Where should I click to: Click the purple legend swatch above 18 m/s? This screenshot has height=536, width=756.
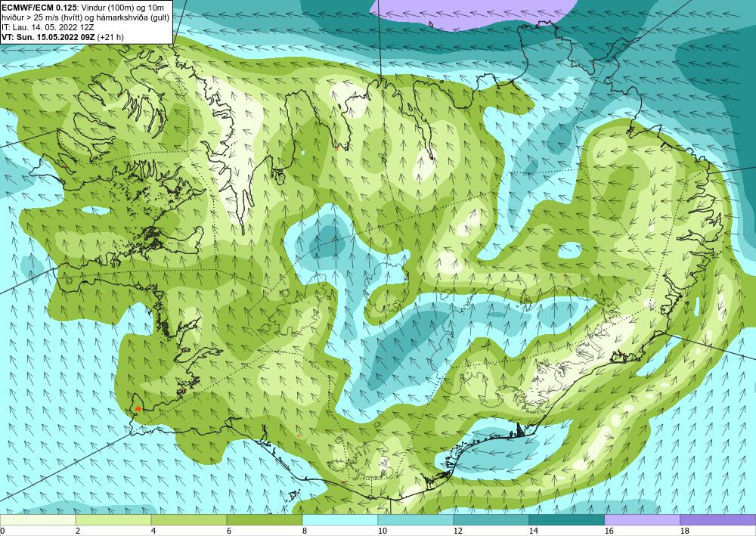(x=718, y=520)
